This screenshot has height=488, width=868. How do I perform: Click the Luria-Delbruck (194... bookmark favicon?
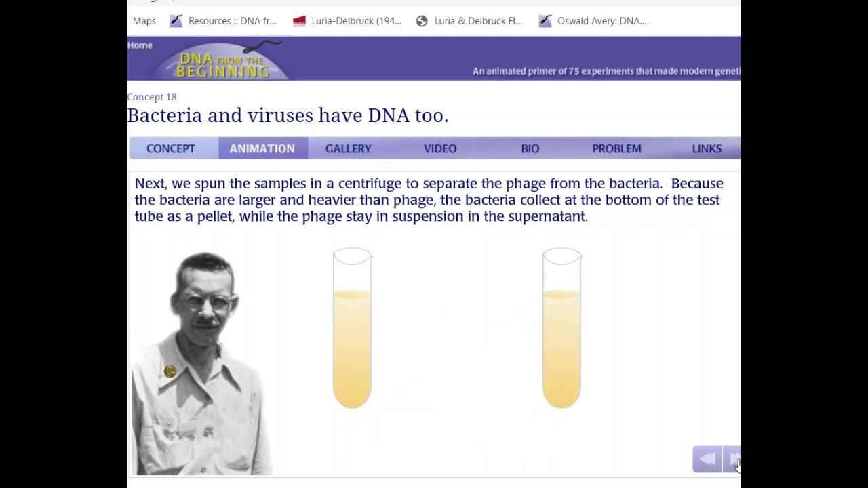pos(299,21)
